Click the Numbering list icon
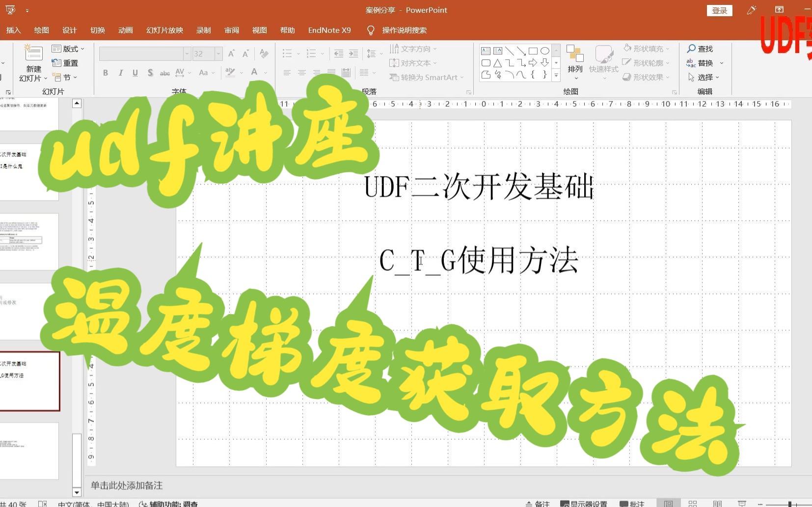812x507 pixels. coord(311,53)
